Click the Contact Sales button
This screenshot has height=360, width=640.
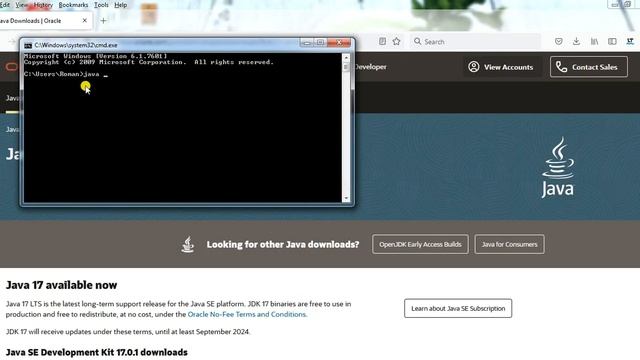589,67
